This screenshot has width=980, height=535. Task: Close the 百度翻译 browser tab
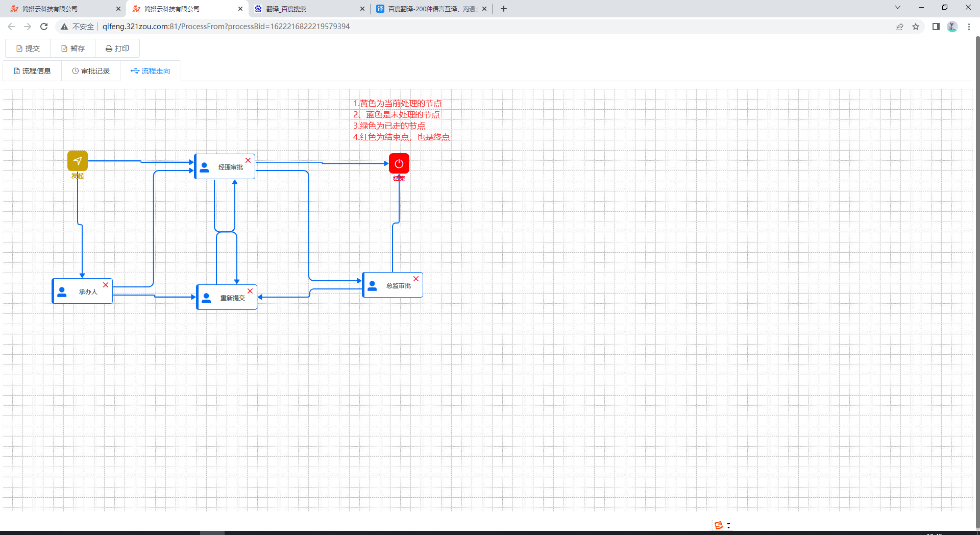[x=484, y=9]
